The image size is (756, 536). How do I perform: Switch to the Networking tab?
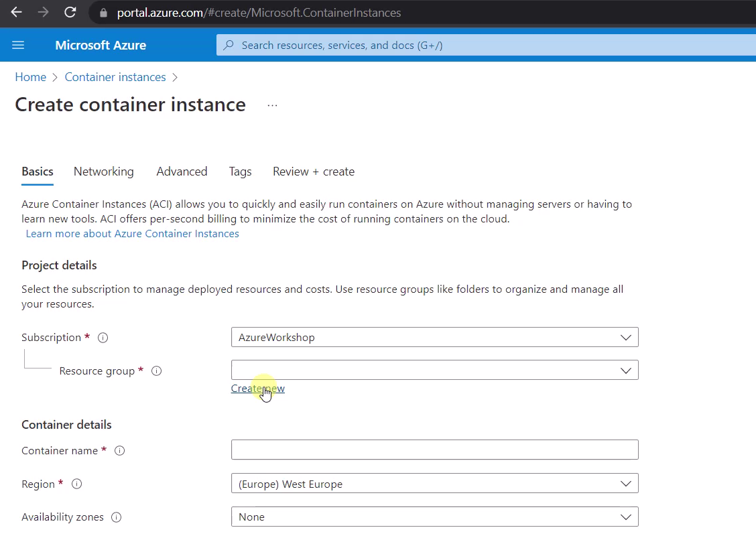click(104, 172)
